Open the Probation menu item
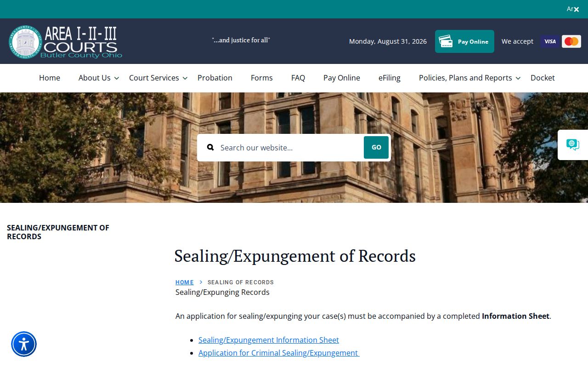 click(x=215, y=78)
